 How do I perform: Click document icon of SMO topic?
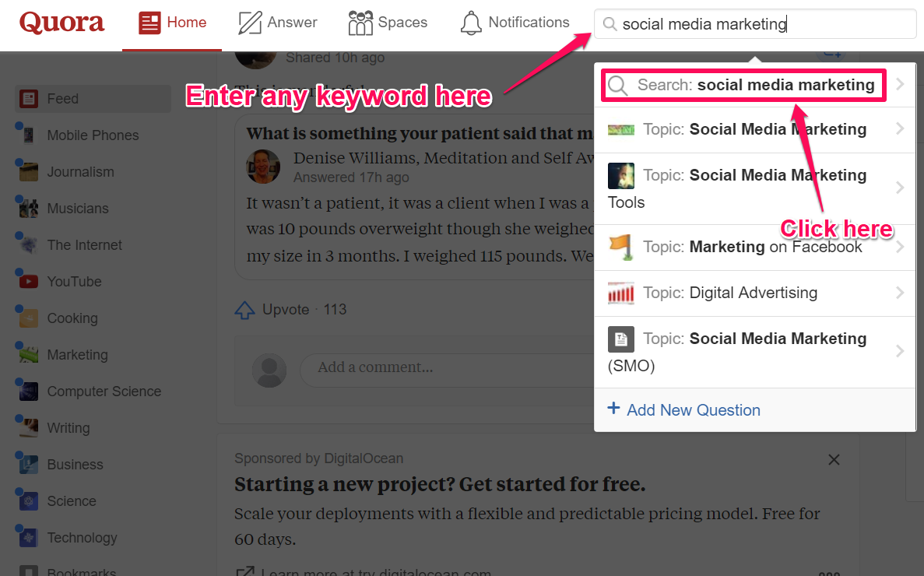[621, 339]
